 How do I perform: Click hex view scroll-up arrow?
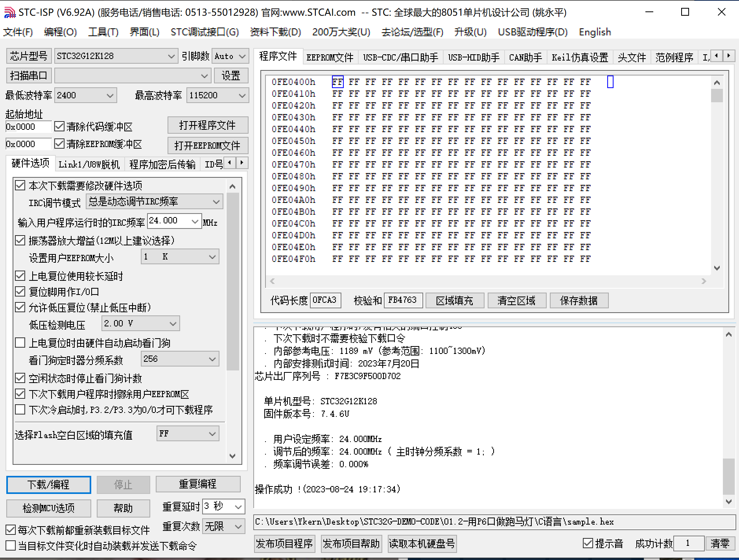717,83
